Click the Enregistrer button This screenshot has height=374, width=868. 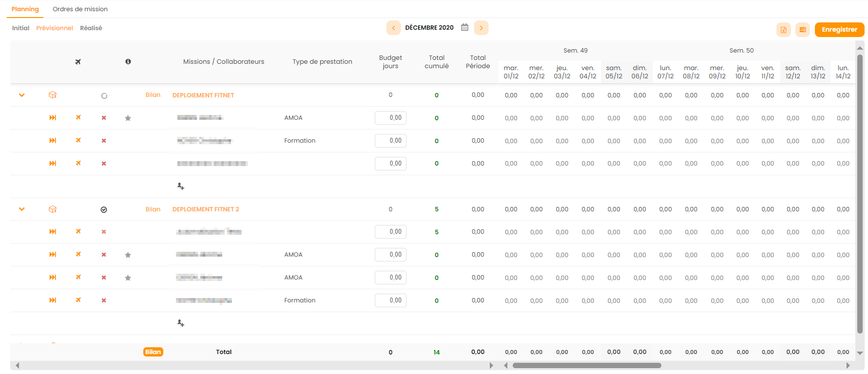click(x=839, y=30)
